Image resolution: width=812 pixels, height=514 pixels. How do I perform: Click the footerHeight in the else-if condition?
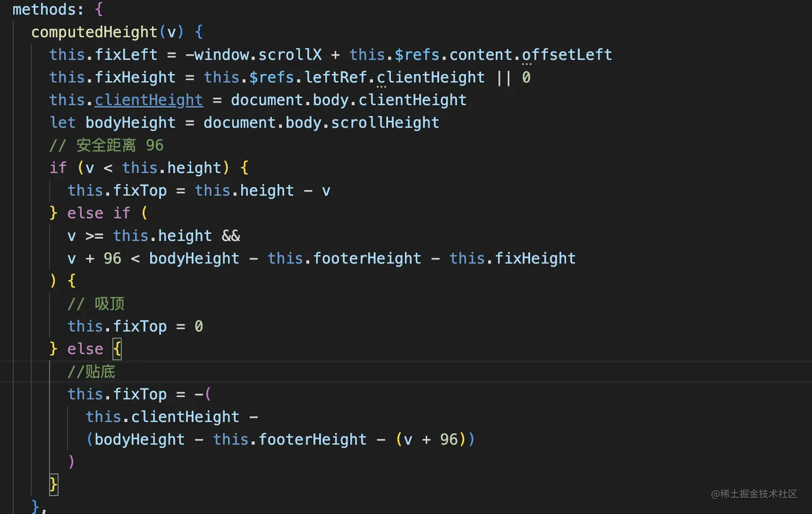367,259
